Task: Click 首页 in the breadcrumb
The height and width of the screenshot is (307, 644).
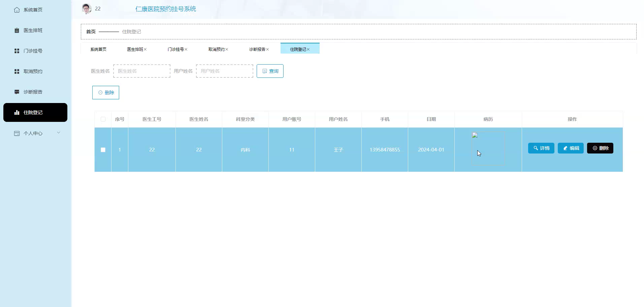Action: click(90, 31)
